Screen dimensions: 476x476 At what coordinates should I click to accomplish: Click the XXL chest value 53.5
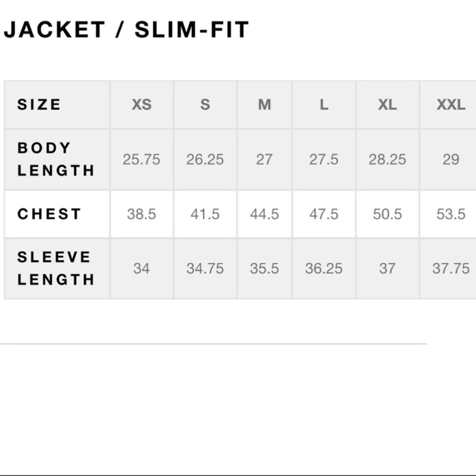[451, 214]
